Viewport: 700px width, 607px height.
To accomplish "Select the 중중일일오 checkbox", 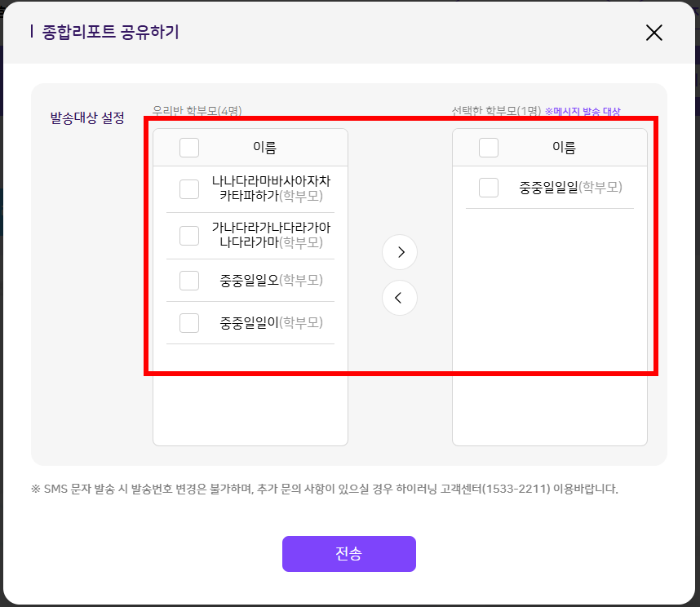I will (189, 281).
